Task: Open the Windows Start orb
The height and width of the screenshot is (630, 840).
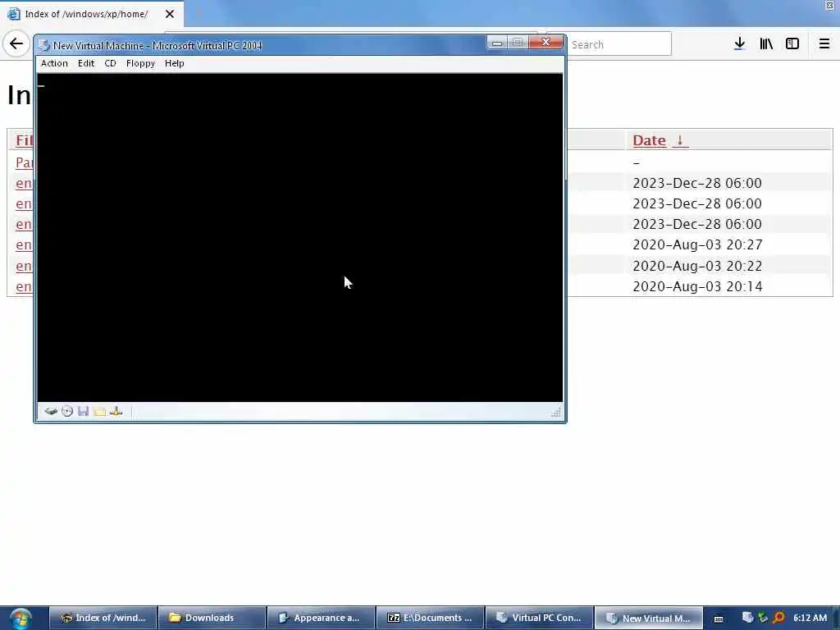Action: [x=21, y=619]
